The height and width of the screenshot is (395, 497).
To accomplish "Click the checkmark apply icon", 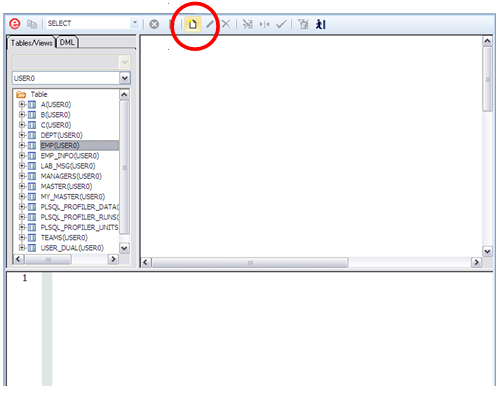I will click(281, 24).
